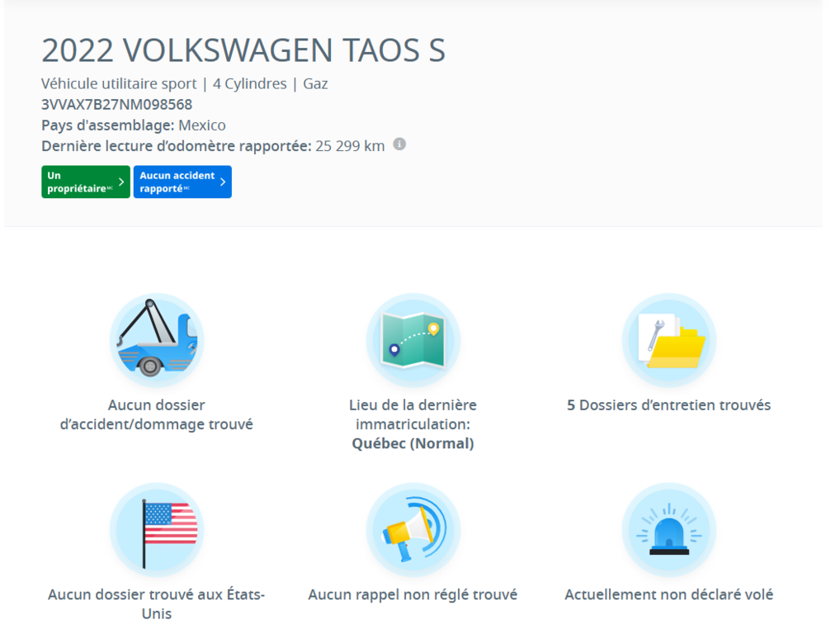This screenshot has width=840, height=634.
Task: Click the green Un propriétaire badge
Action: [x=85, y=182]
